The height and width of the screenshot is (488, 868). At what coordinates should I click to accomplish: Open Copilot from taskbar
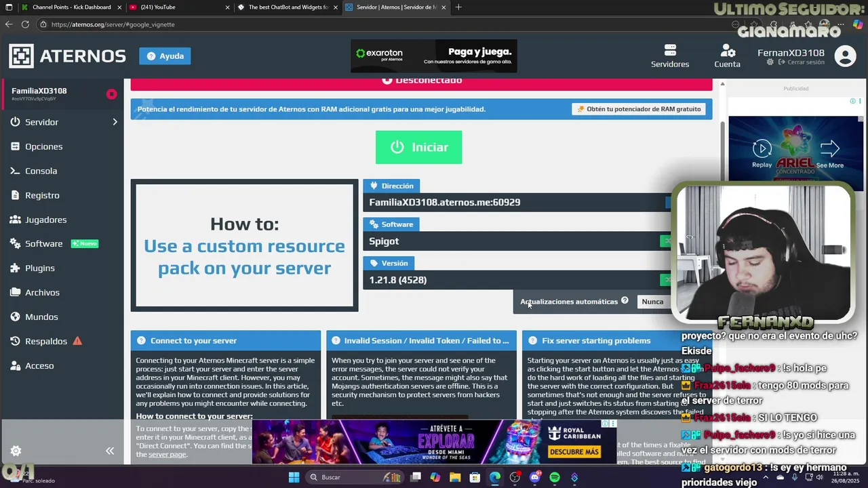point(435,477)
